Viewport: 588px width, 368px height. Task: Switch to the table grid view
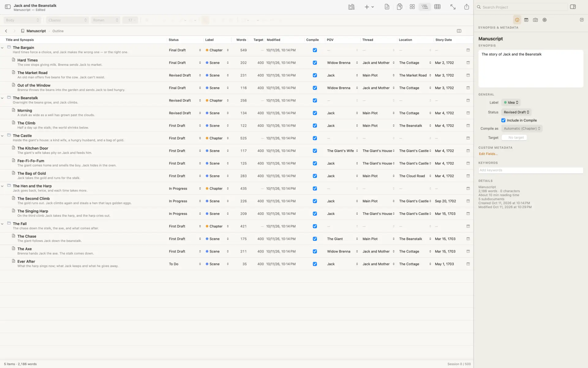(437, 7)
